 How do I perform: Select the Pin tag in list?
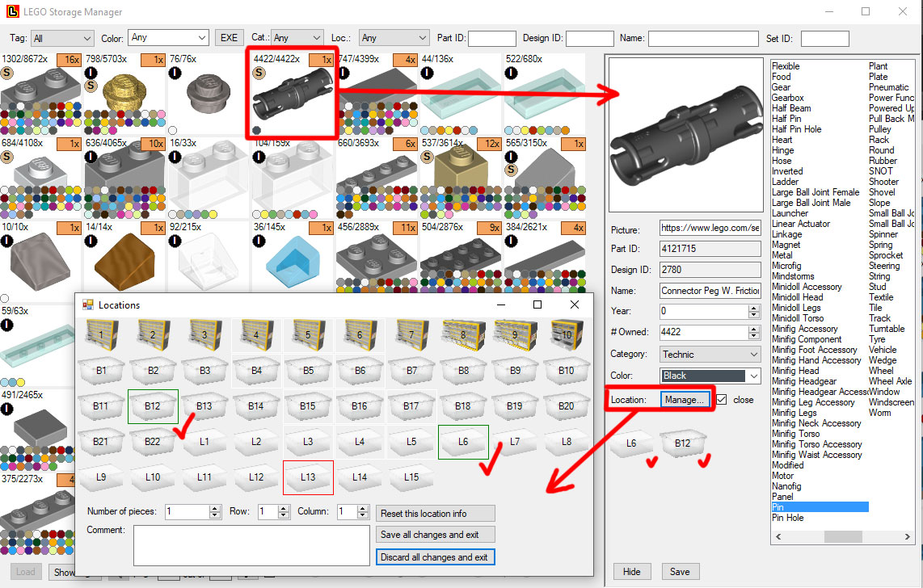click(x=820, y=507)
